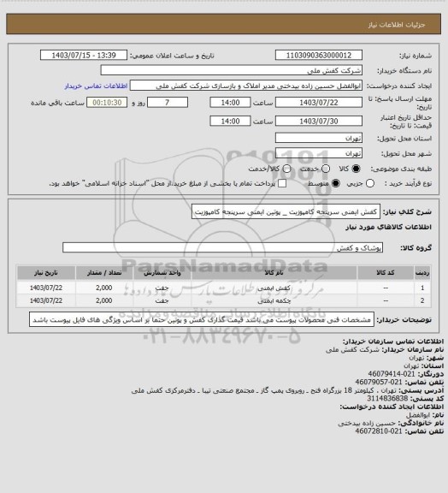This screenshot has height=493, width=448.
Task: Choose the جزیی purchase type radio
Action: (370, 183)
